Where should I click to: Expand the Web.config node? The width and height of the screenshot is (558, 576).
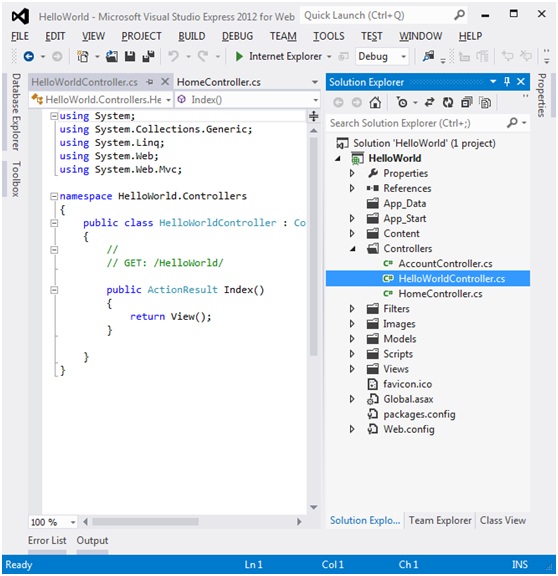352,429
